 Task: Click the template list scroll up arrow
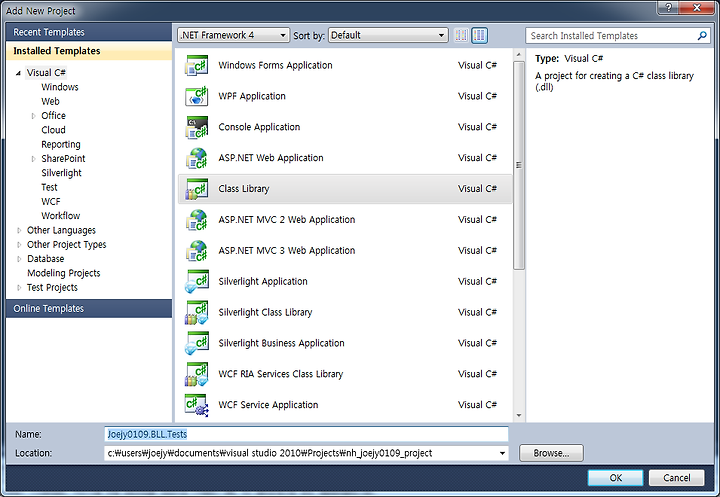click(518, 55)
